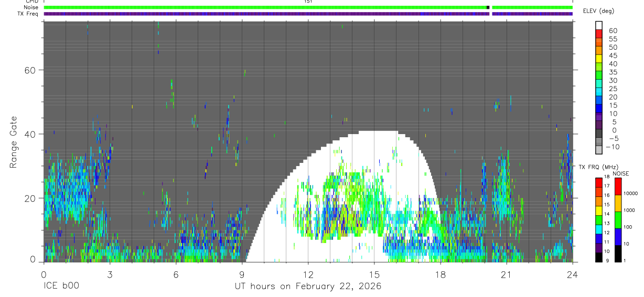Click the '100' NOISE scale value
Screen dimensions: 644x297
coord(628,227)
